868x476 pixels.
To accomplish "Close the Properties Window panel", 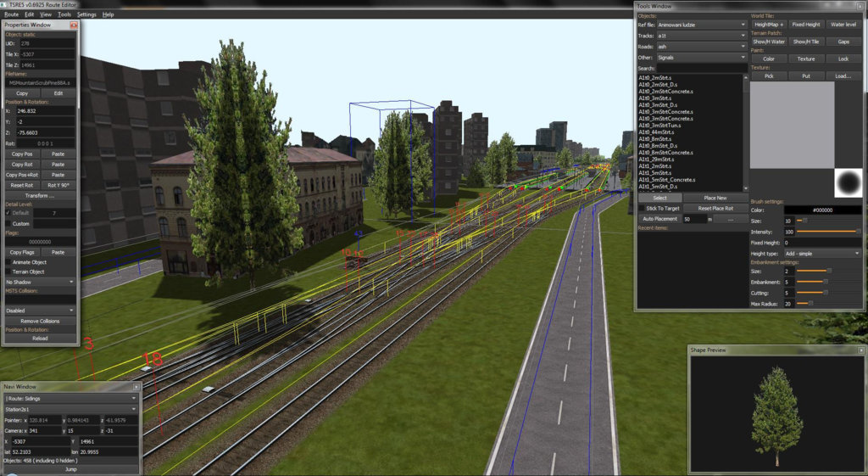I will tap(73, 25).
